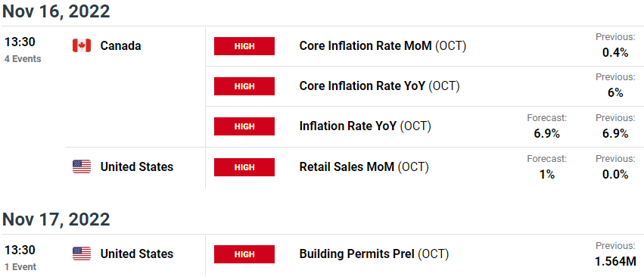Click the Canada country label
Screen dimensions: 644x280
[121, 46]
